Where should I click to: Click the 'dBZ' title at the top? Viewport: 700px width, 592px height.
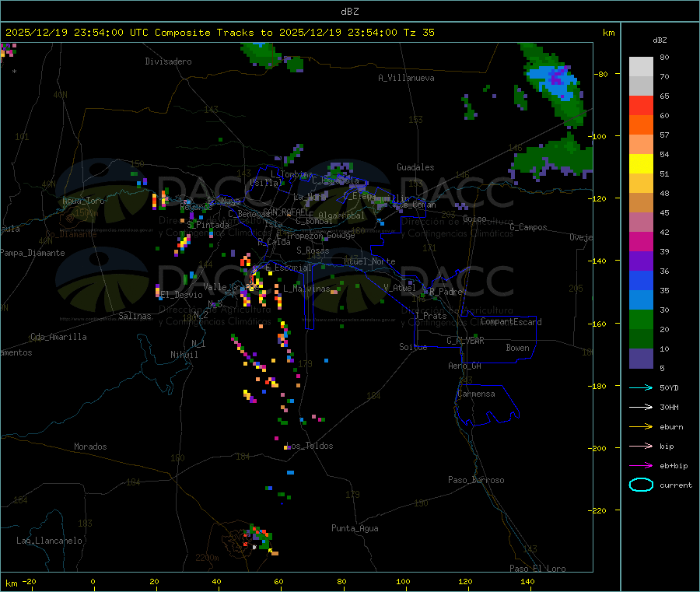click(349, 12)
